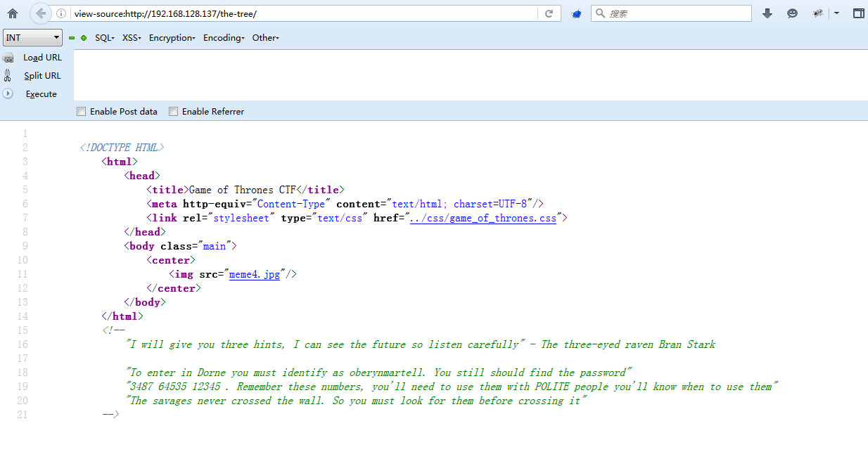Tick the Enable Referrer checkbox
The image size is (868, 466).
[x=173, y=111]
